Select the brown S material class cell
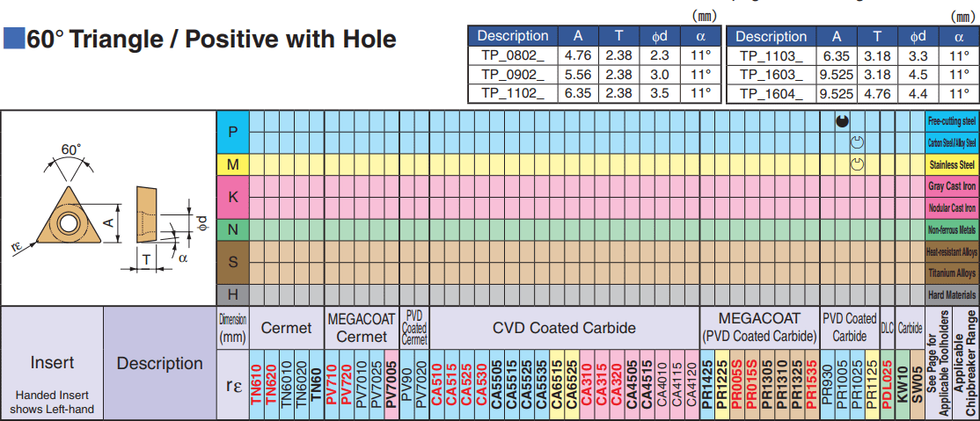Image resolution: width=980 pixels, height=421 pixels. tap(233, 262)
